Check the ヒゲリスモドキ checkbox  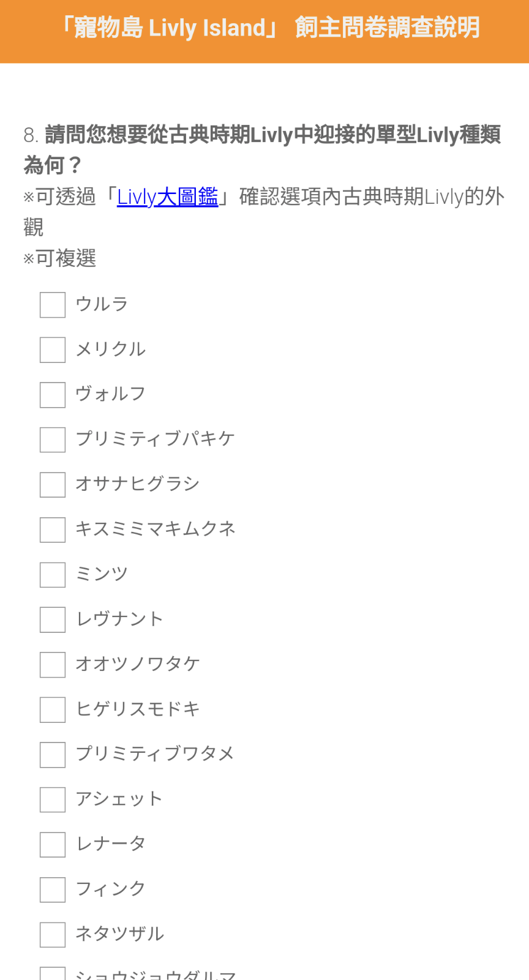[53, 710]
